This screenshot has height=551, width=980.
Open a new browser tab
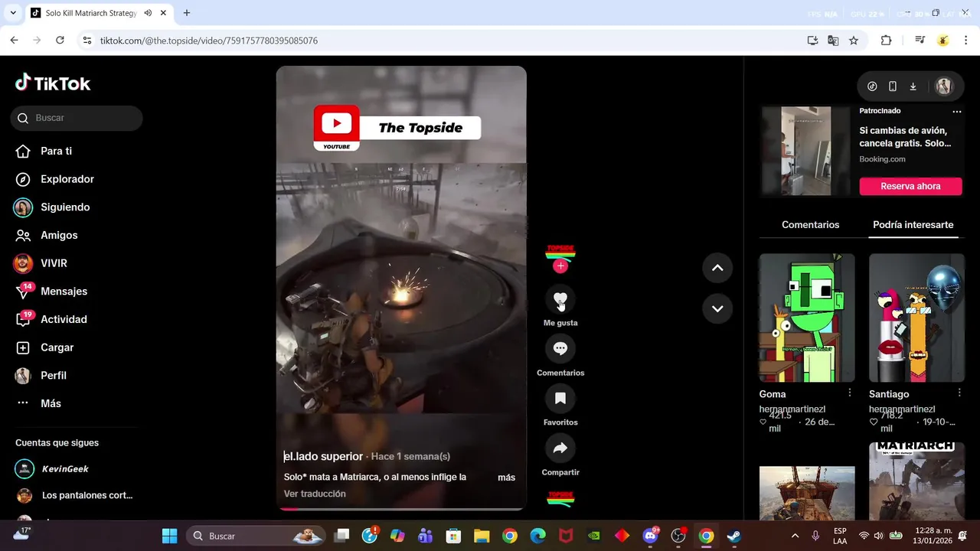pos(187,13)
